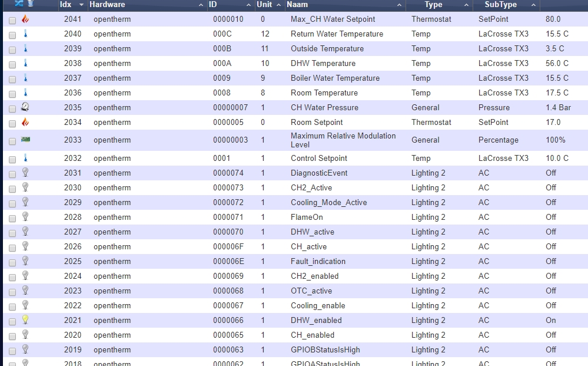Screen dimensions: 588x366
Task: Click flame icon for Room Setpoint row
Action: tap(25, 122)
